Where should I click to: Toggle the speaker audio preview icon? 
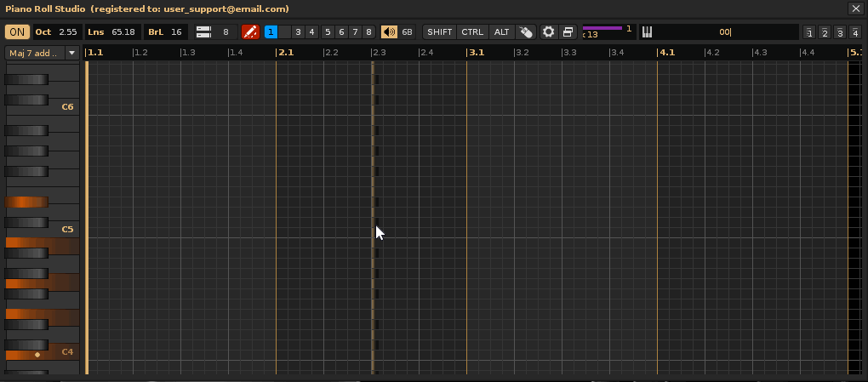click(x=389, y=32)
